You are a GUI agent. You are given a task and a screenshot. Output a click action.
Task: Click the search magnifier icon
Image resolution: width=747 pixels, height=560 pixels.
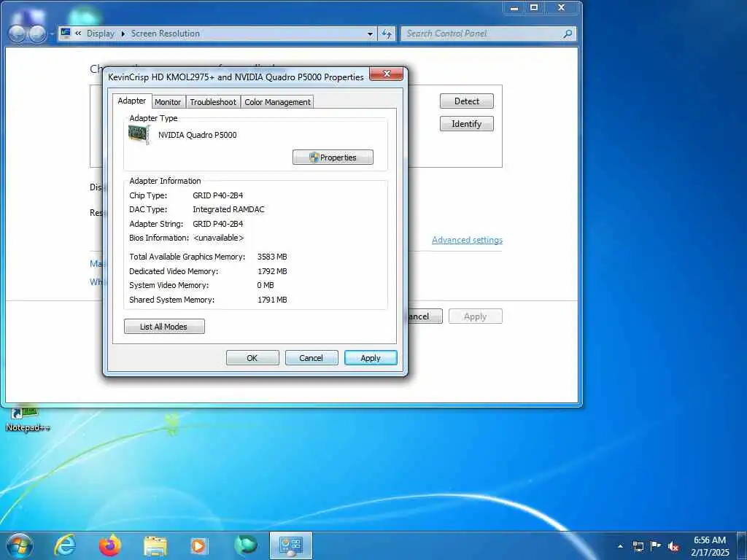tap(568, 34)
